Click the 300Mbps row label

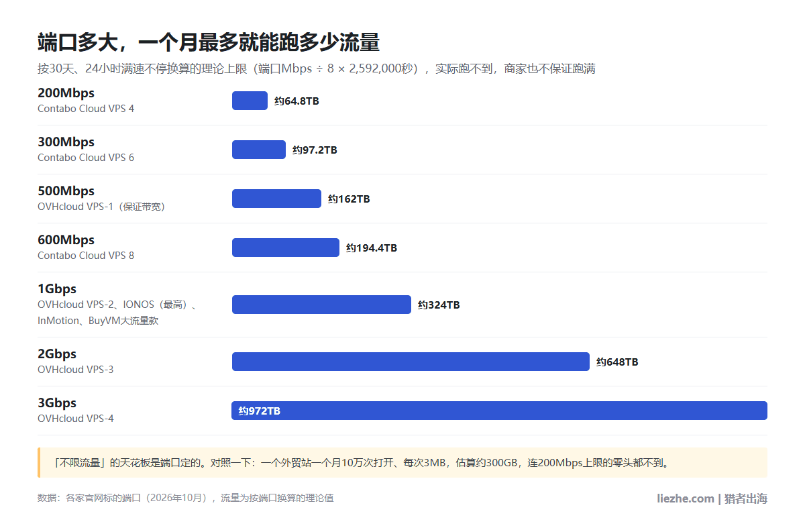(66, 142)
